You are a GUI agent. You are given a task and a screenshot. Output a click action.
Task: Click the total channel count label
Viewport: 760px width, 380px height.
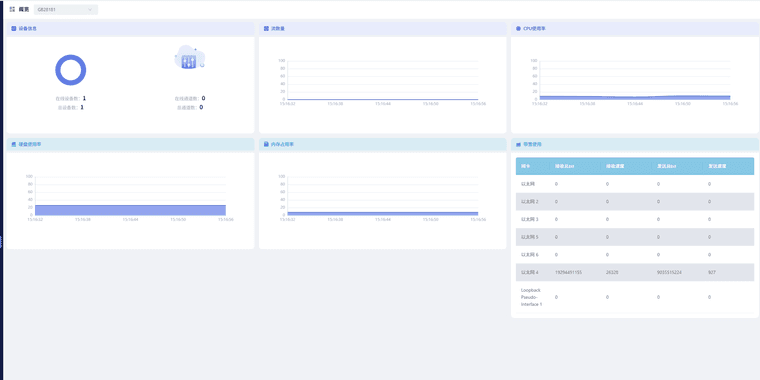pyautogui.click(x=187, y=108)
